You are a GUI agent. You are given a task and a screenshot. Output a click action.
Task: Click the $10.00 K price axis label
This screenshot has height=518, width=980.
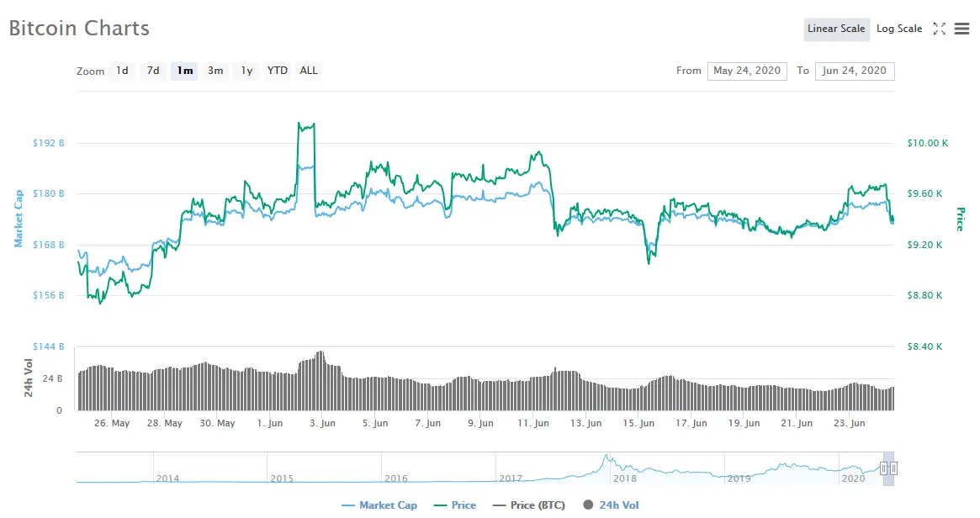(x=928, y=143)
